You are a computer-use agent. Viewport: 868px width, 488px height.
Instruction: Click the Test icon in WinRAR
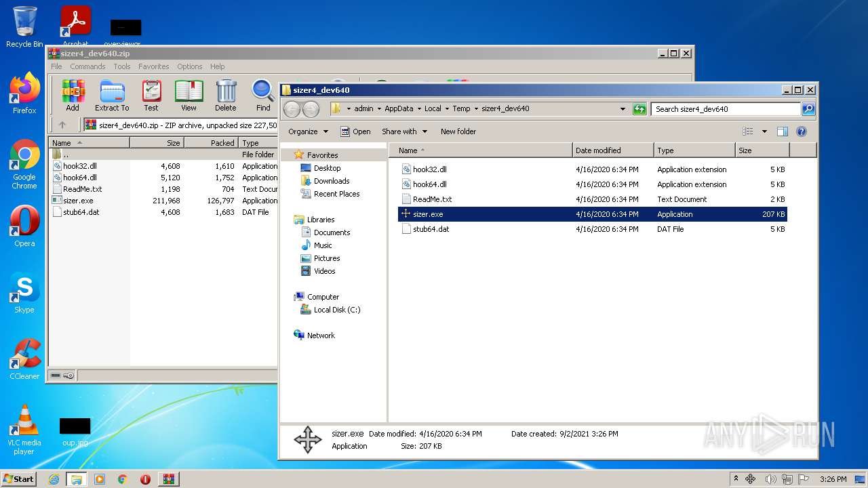coord(151,96)
